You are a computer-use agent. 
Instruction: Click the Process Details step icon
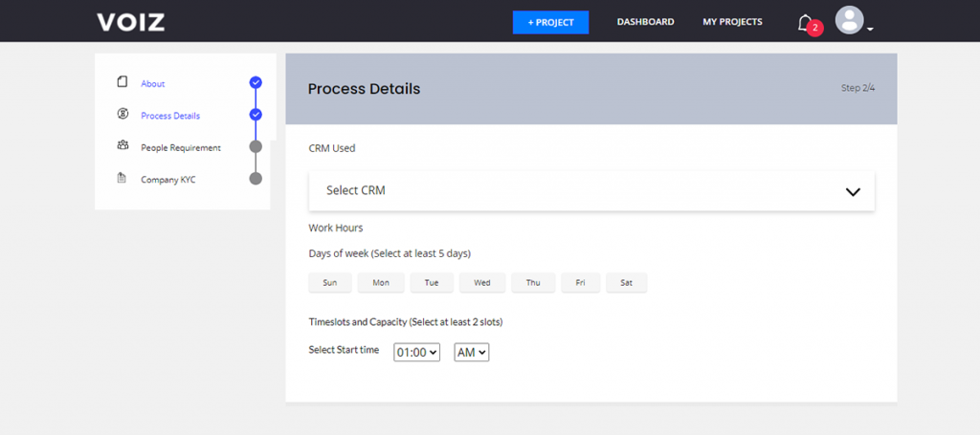(122, 114)
